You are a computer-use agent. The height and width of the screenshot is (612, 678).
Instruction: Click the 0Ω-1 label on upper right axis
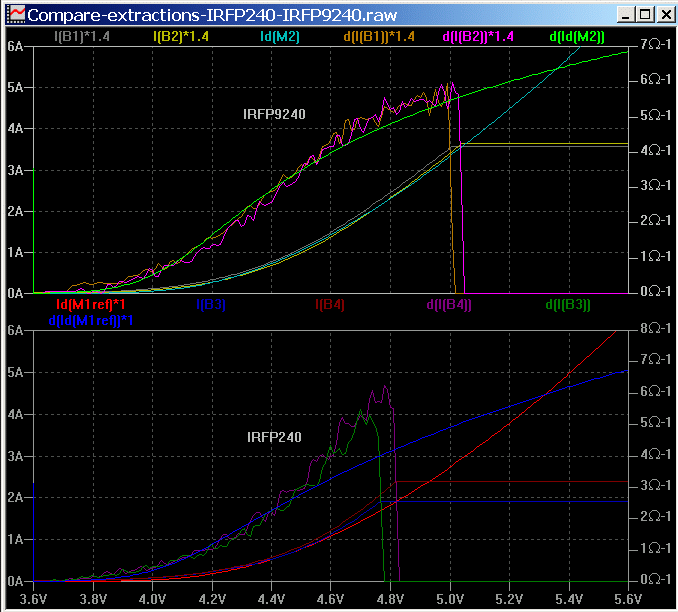coord(656,291)
